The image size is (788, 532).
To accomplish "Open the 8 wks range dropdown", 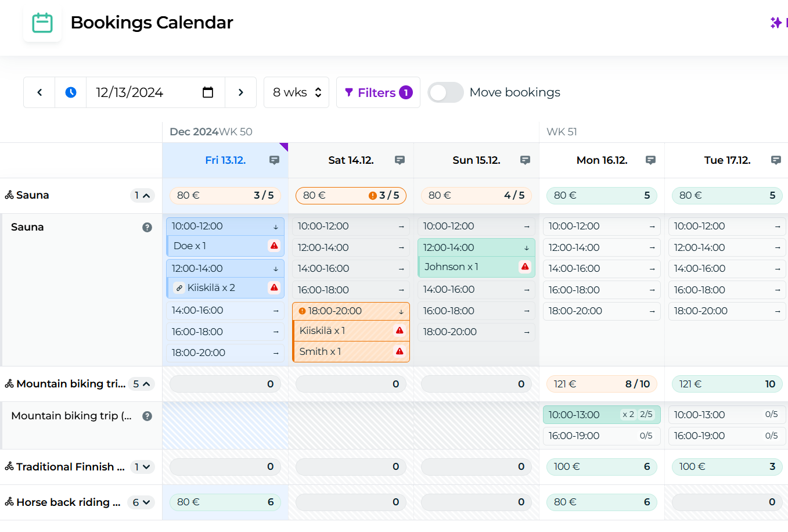I will coord(296,92).
